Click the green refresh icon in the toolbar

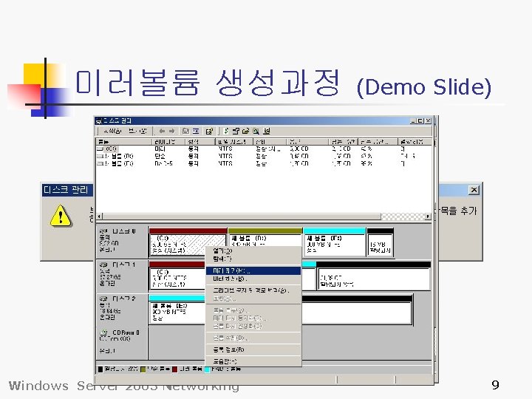(226, 131)
